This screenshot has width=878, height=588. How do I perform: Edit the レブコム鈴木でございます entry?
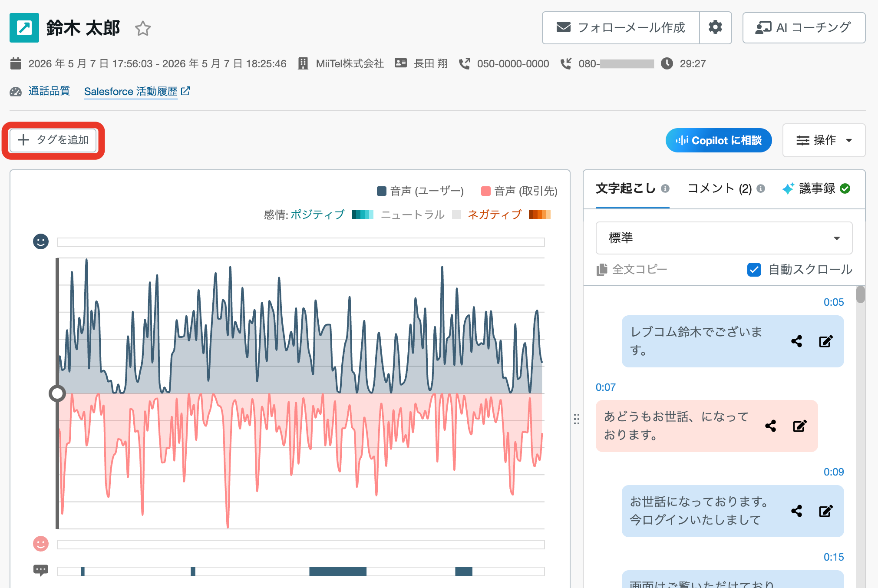[x=826, y=341]
